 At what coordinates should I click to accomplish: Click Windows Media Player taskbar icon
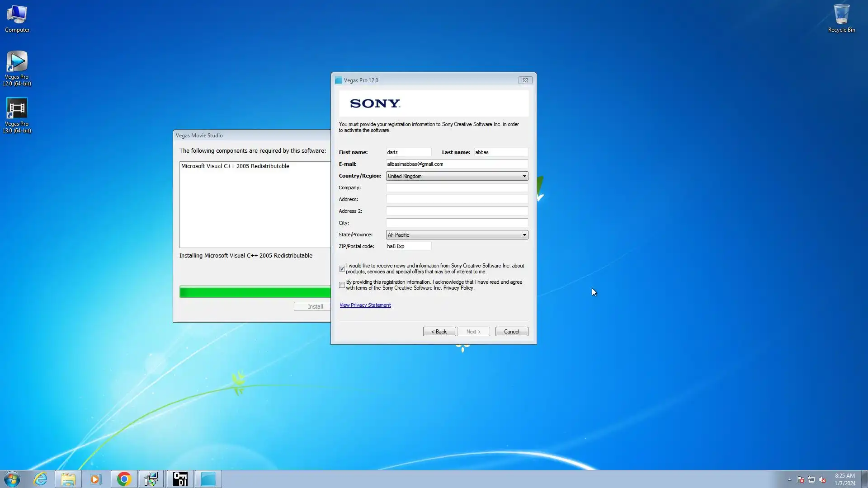tap(95, 479)
